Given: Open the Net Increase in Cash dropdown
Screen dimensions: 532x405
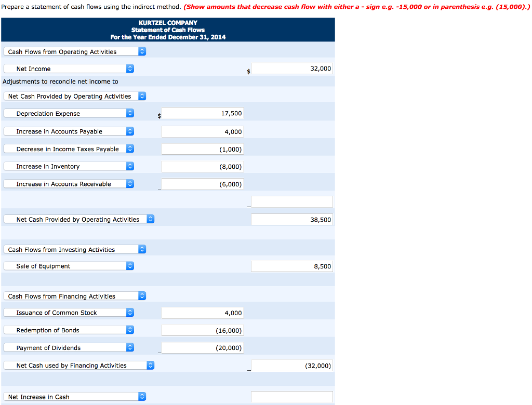Looking at the screenshot, I should coord(75,397).
